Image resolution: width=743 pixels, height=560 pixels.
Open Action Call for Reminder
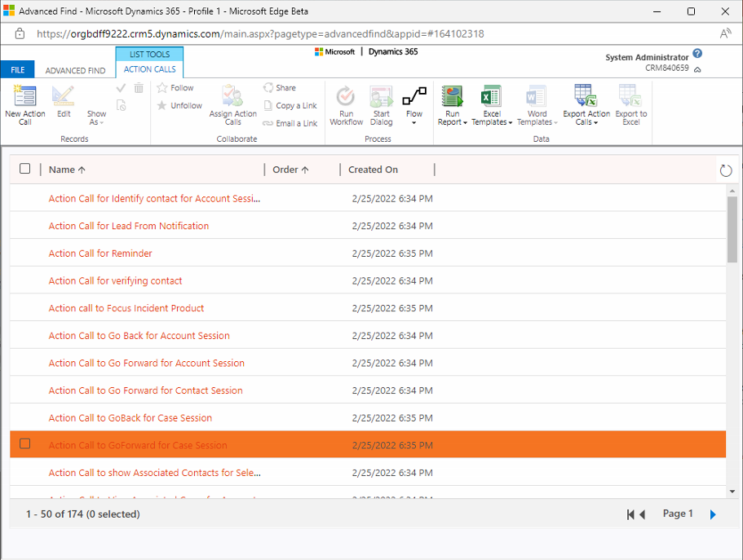(x=100, y=254)
